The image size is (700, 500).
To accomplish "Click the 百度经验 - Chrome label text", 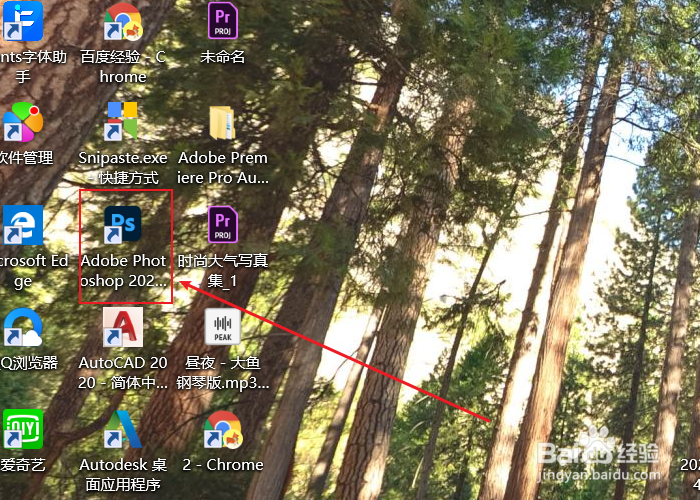I will (123, 67).
